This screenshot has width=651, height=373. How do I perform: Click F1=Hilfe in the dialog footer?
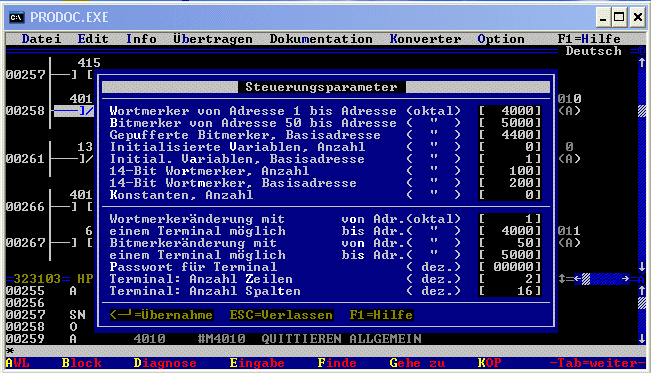click(x=381, y=315)
